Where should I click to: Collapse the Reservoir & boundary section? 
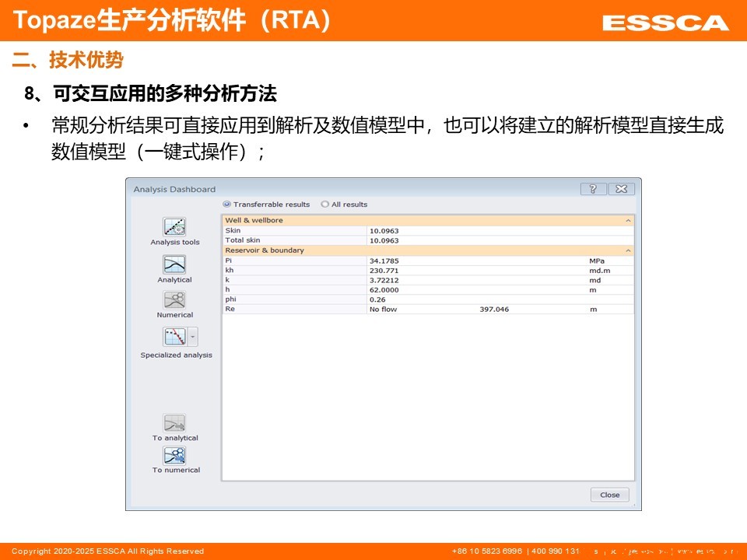628,251
